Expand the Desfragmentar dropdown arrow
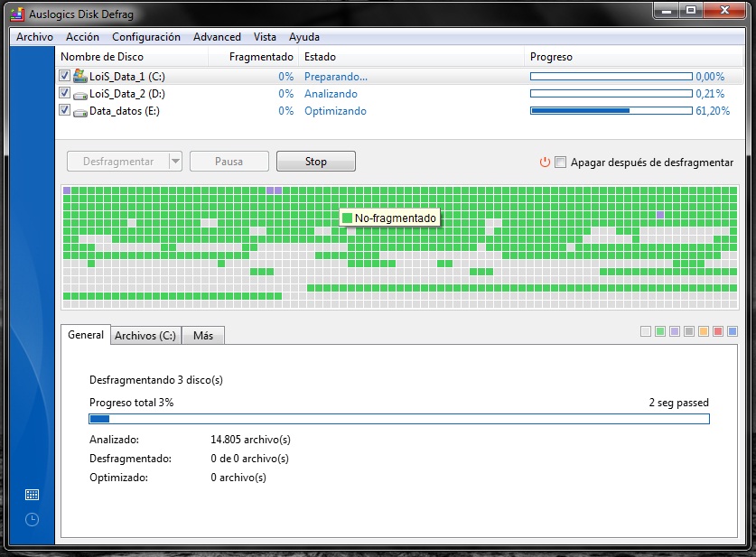This screenshot has width=756, height=557. (175, 162)
